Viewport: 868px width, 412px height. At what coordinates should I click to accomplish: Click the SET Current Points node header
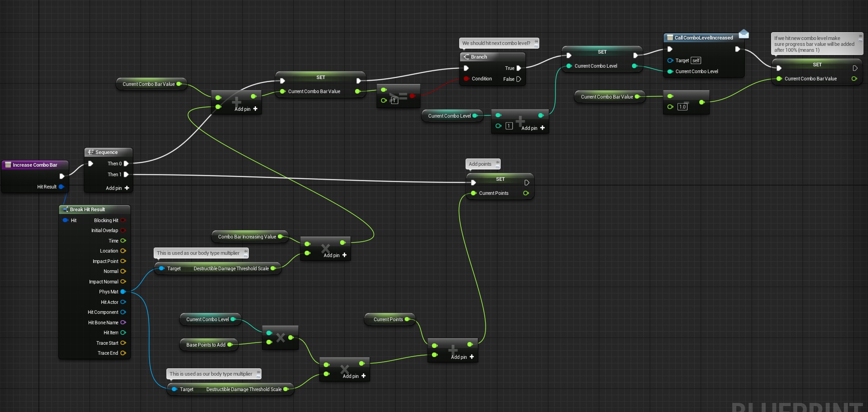point(500,179)
